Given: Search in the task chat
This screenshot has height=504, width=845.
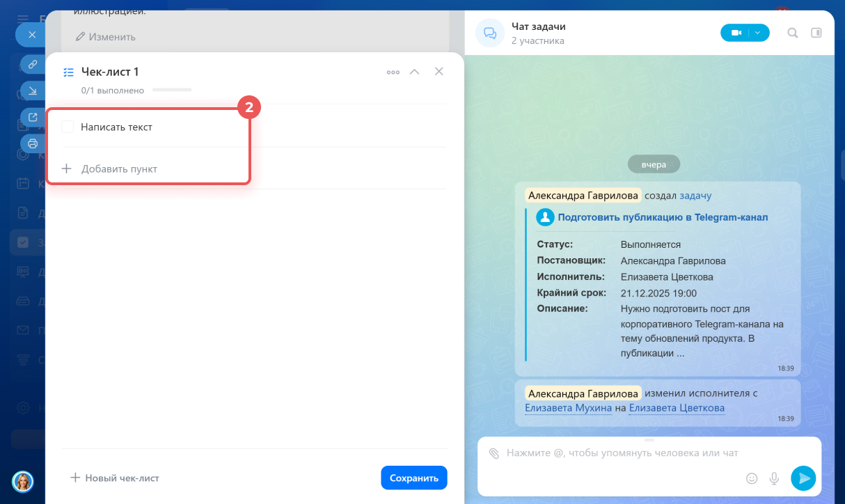Looking at the screenshot, I should 793,33.
